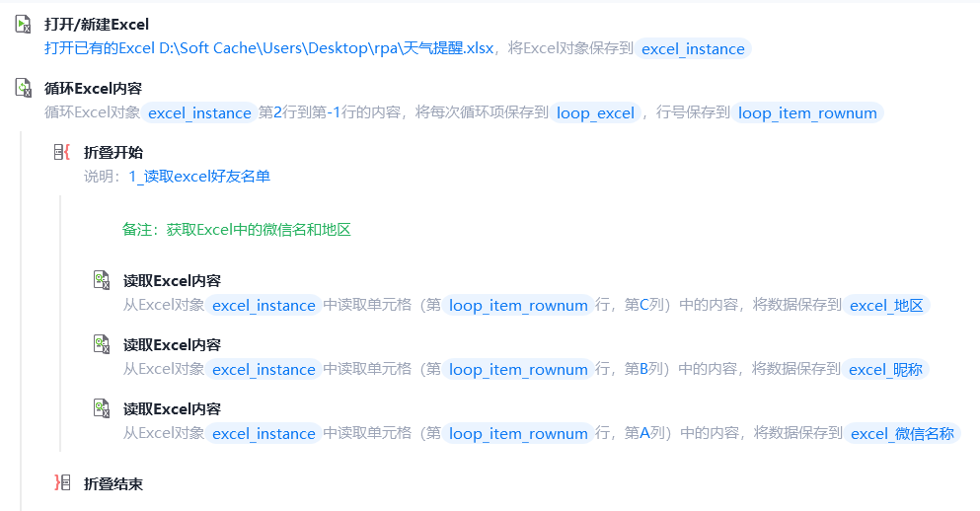The image size is (980, 511).
Task: Click the read Excel icon for excel_微信名称 step
Action: coord(102,408)
